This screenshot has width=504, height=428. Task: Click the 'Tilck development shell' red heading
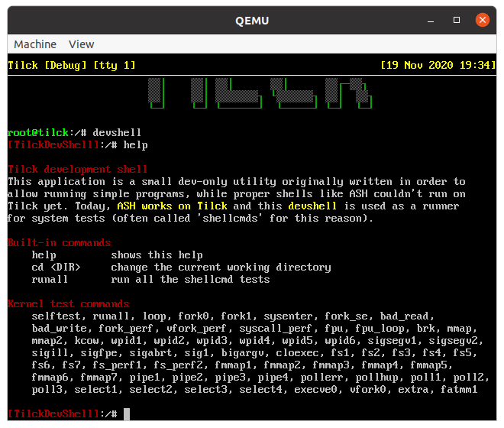tap(78, 170)
